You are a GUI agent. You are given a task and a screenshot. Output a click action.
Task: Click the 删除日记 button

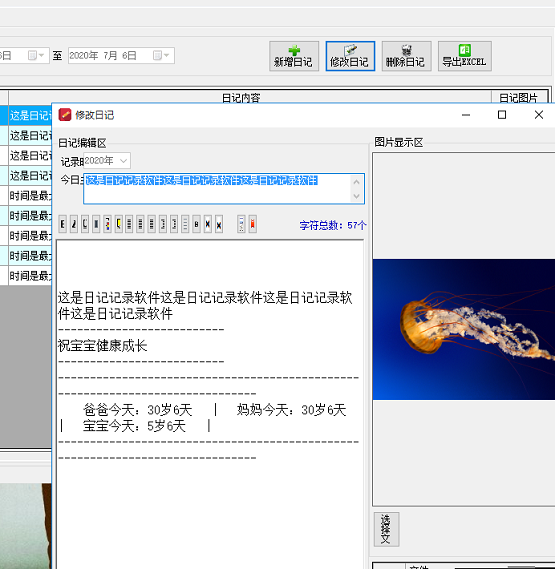pos(407,56)
